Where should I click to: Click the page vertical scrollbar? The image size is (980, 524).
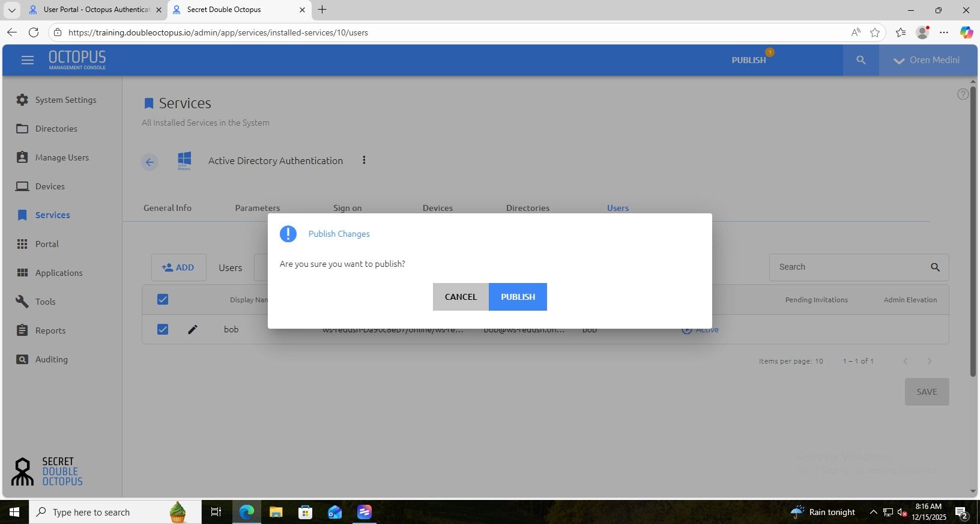973,231
